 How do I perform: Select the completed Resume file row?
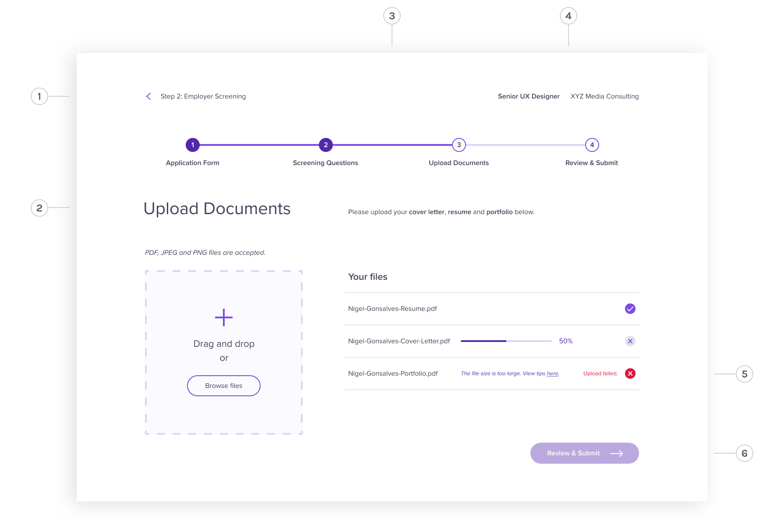click(392, 309)
